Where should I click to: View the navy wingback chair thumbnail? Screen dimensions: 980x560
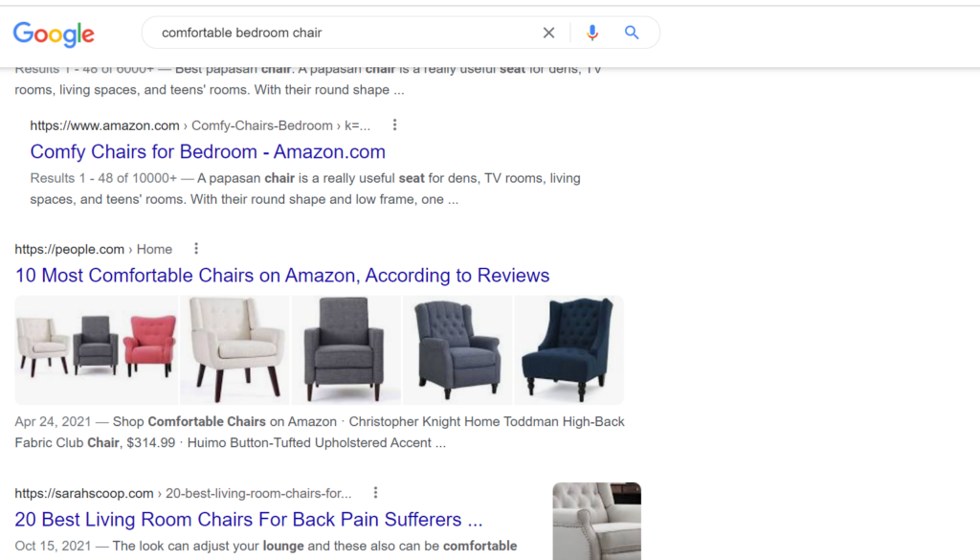coord(568,350)
